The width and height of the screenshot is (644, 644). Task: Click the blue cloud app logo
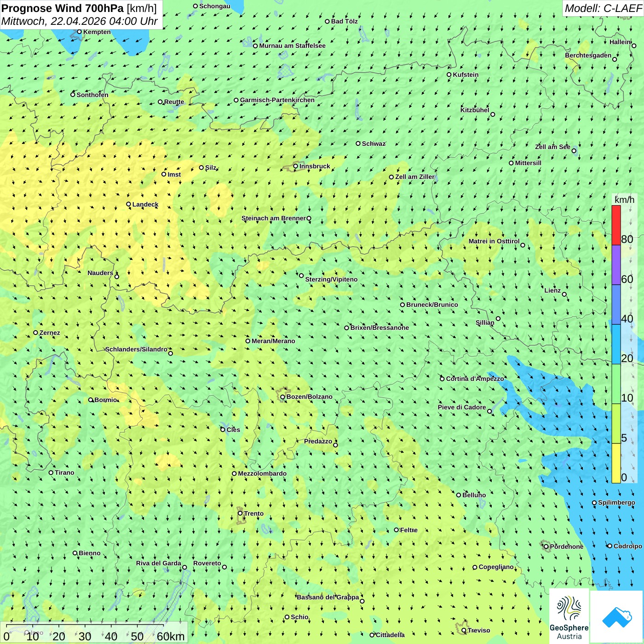pos(616,617)
